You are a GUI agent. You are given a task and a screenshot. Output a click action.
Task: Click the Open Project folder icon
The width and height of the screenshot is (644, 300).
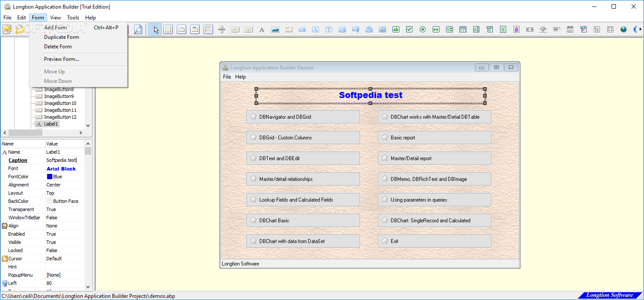[20, 29]
